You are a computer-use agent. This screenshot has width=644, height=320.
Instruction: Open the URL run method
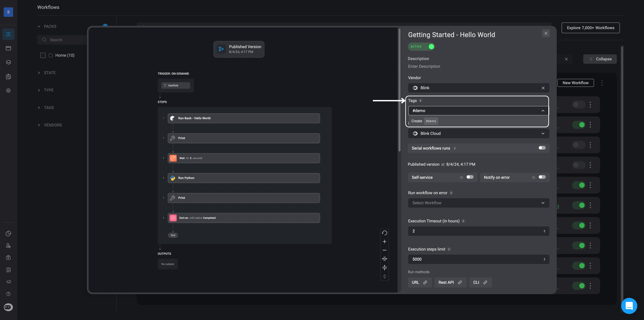point(420,282)
